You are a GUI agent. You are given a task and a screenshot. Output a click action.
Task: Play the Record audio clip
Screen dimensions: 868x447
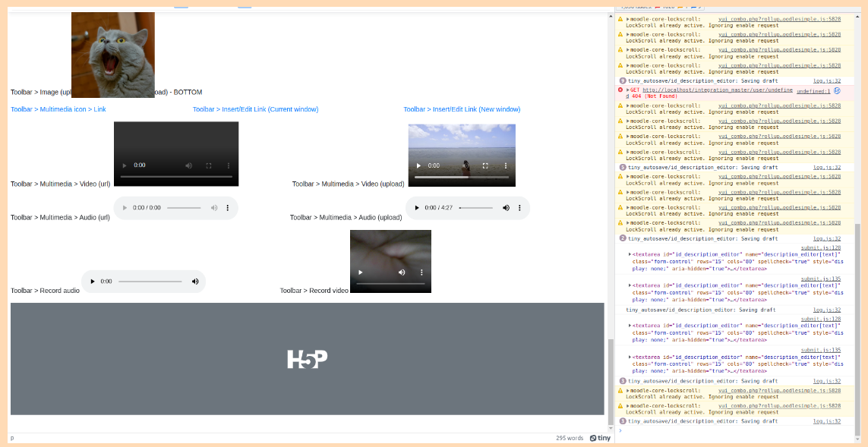point(93,282)
